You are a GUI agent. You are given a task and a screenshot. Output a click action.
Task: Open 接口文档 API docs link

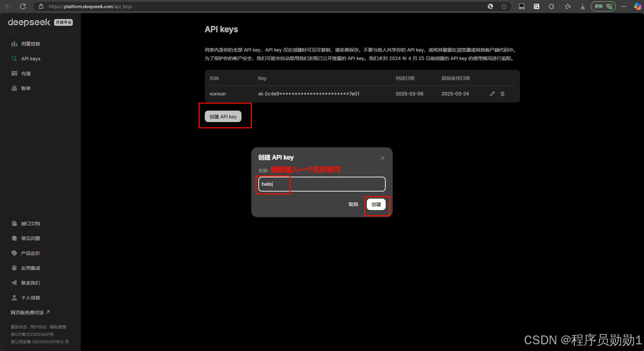pyautogui.click(x=31, y=224)
